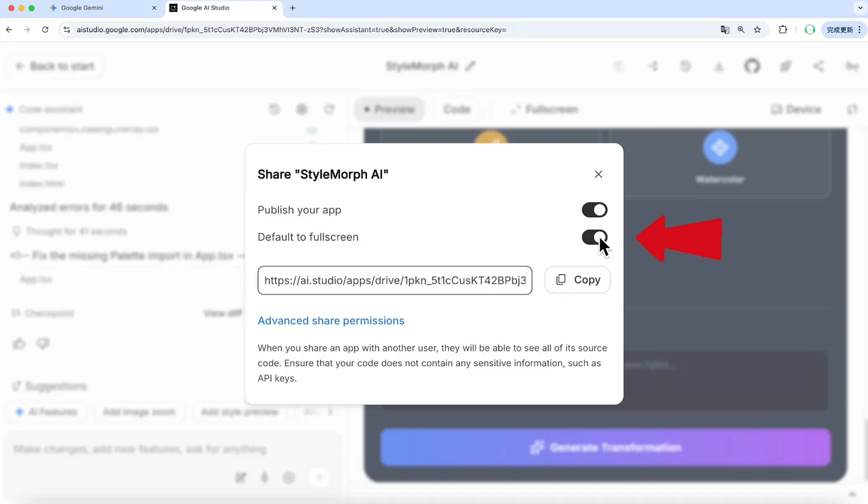Open Advanced share permissions
Screen dimensions: 868x504
point(331,321)
